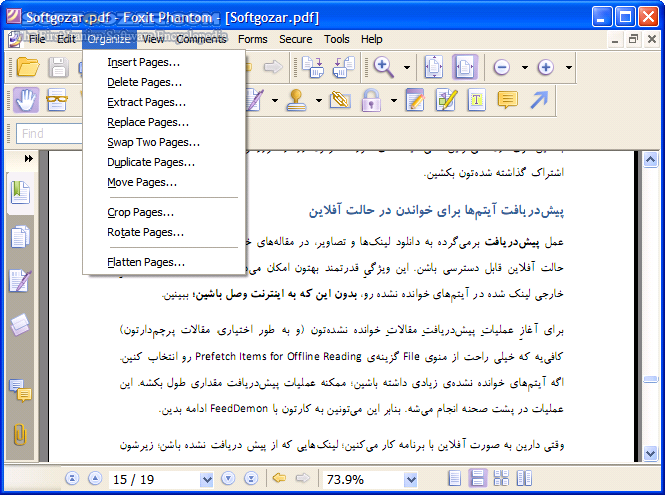Go to first page button
Screen dimensions: 665x495
pos(72,478)
